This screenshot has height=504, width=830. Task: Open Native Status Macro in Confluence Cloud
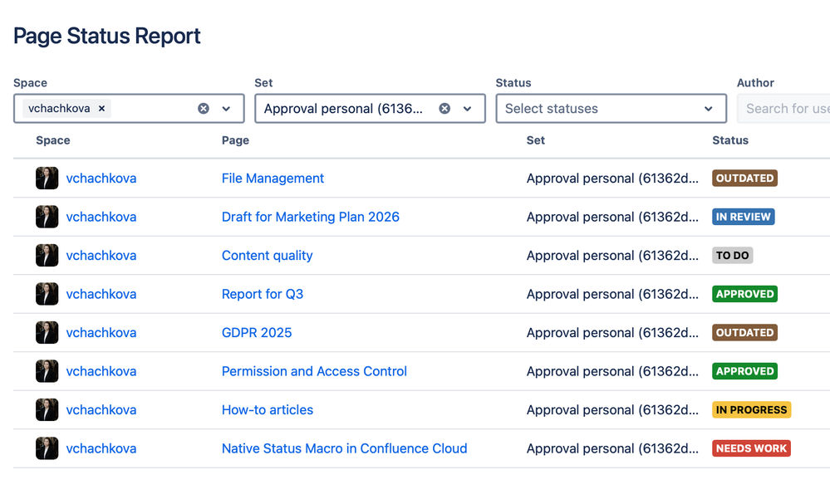tap(344, 448)
